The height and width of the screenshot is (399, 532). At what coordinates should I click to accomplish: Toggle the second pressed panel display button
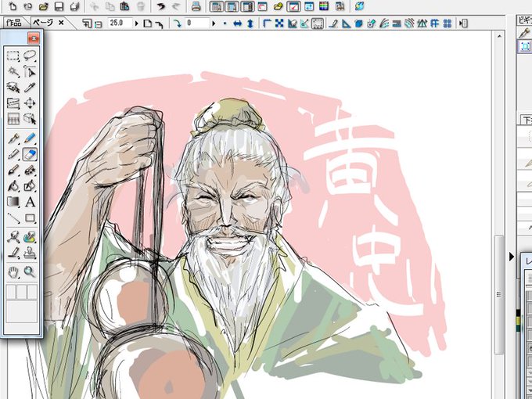point(232,6)
